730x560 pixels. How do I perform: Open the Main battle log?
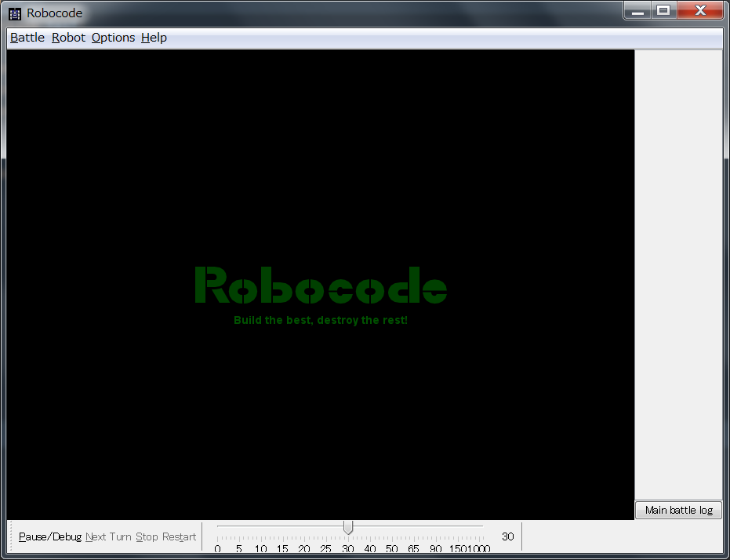pyautogui.click(x=677, y=510)
